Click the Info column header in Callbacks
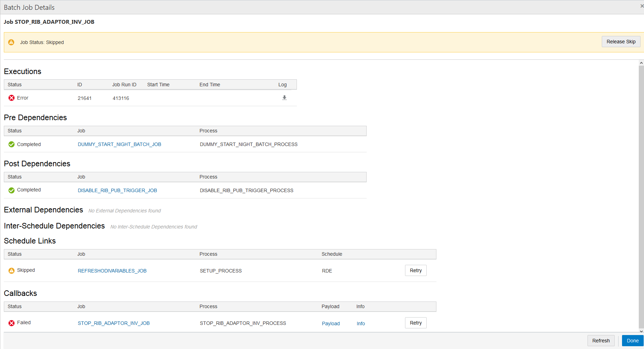Screen dimensions: 644x349 [360, 306]
